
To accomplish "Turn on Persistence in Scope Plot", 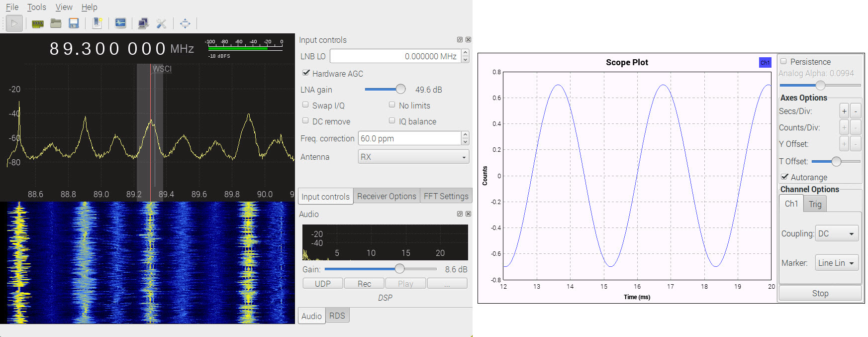I will point(784,62).
